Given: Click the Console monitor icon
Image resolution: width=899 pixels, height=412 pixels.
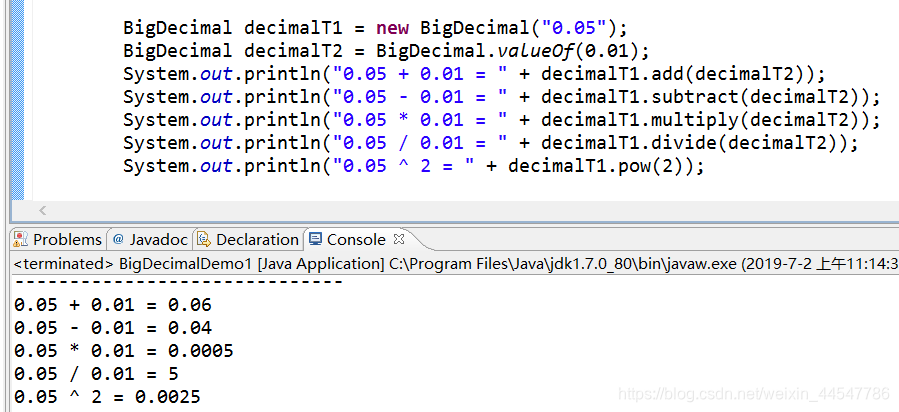Looking at the screenshot, I should point(315,239).
